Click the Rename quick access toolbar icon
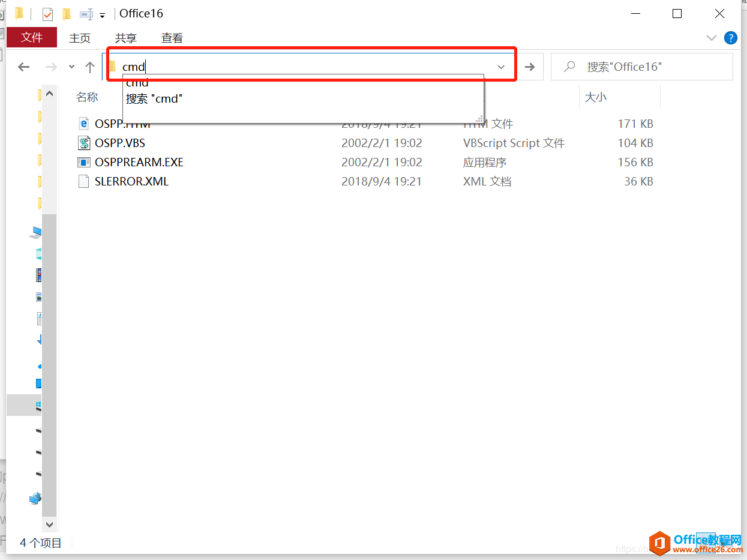 [86, 14]
